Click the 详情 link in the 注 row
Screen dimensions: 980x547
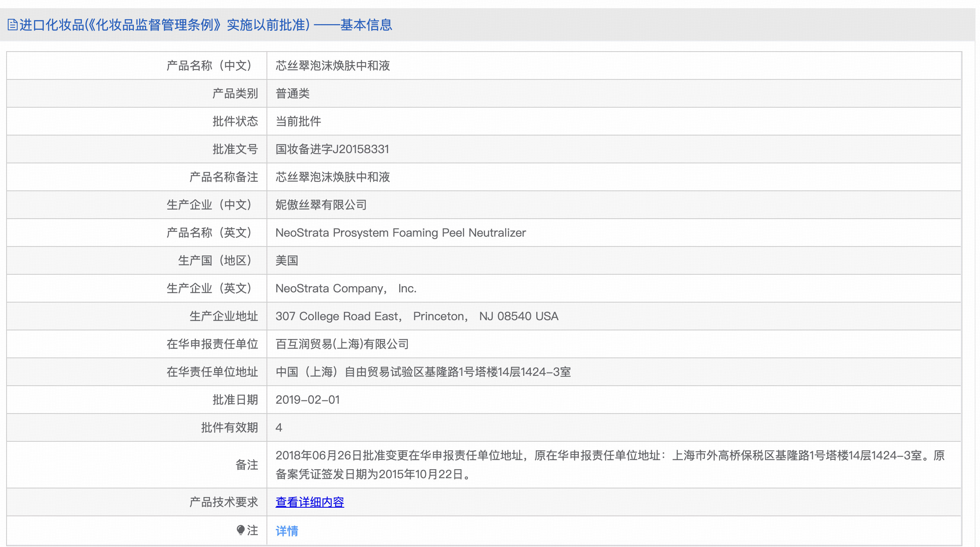click(287, 531)
